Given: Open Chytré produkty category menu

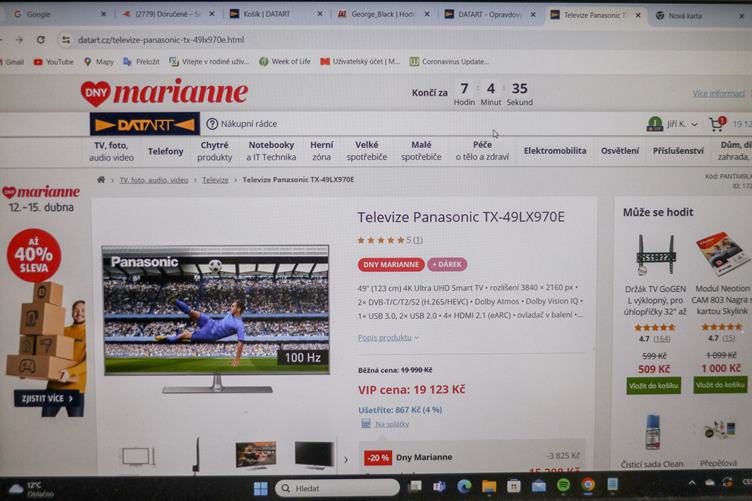Looking at the screenshot, I should pyautogui.click(x=214, y=151).
